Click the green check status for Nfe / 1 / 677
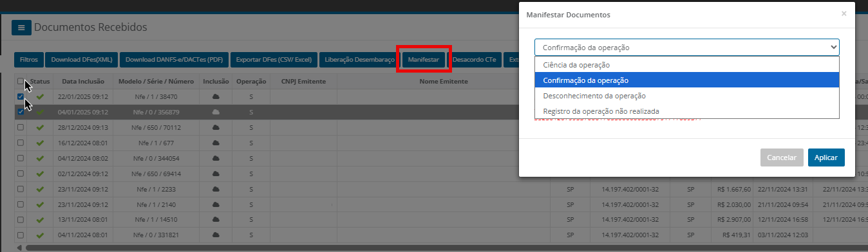The width and height of the screenshot is (868, 252). pos(40,143)
